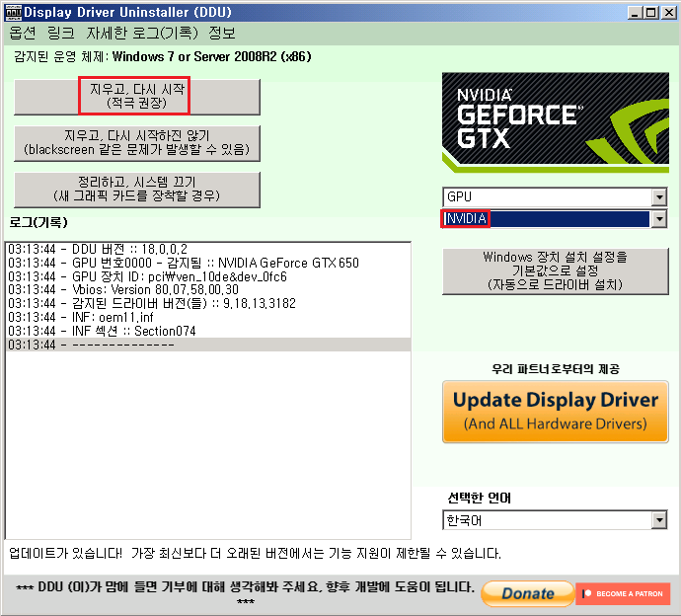Click Windows 장치 설치 설정을 기본값으로 button
Screen dimensions: 681x616
point(556,271)
